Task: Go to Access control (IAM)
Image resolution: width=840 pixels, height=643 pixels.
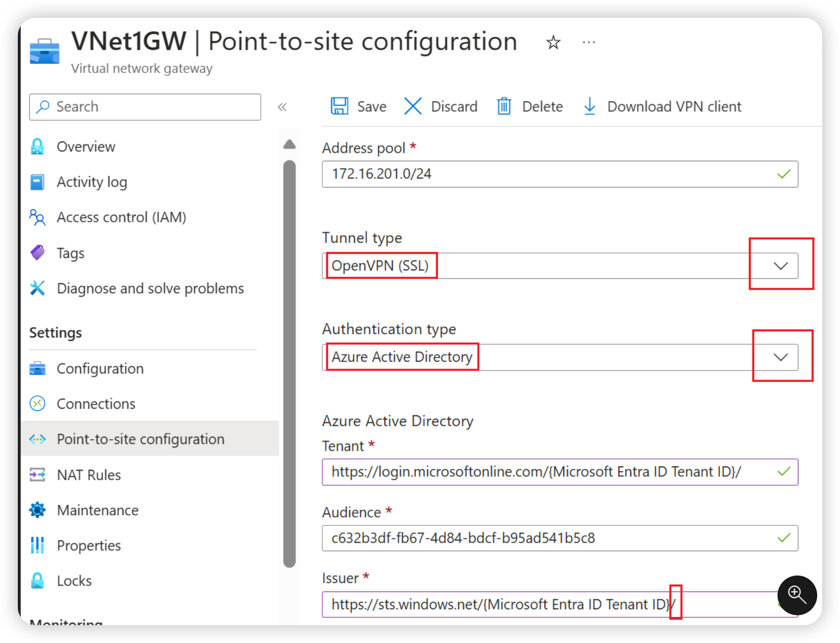Action: coord(121,217)
